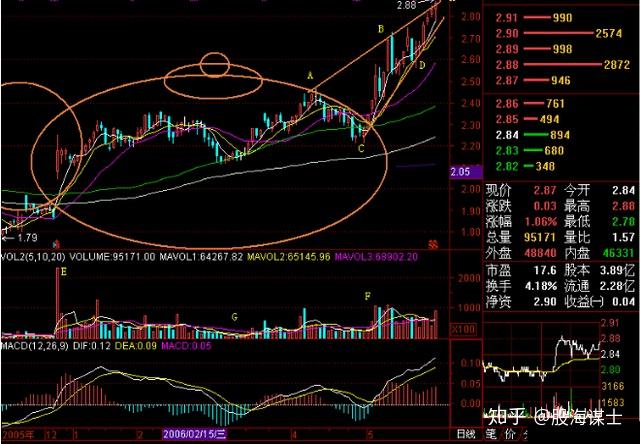Click the 收益(一) earnings value 0.04

(623, 302)
